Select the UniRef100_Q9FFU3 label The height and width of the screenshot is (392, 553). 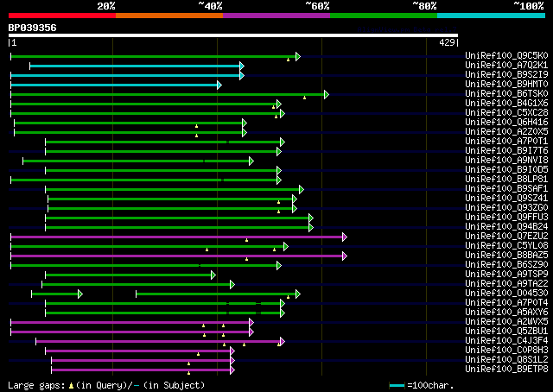tap(506, 218)
